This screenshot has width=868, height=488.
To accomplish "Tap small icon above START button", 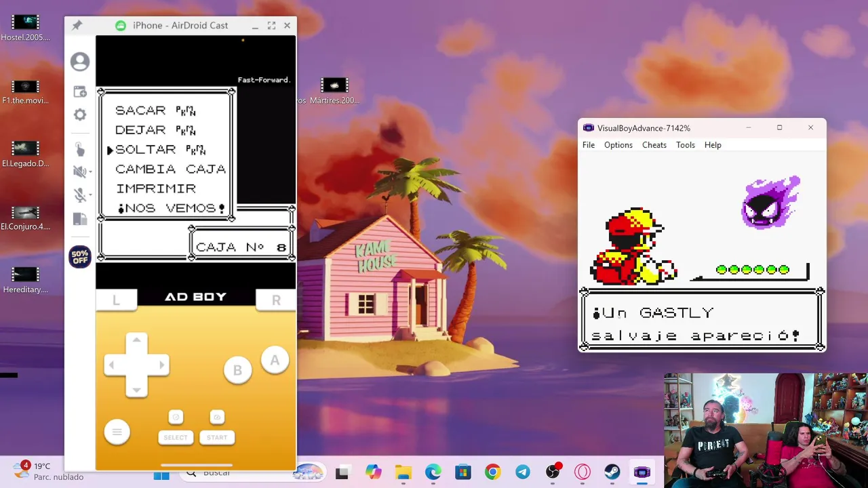I will click(217, 417).
